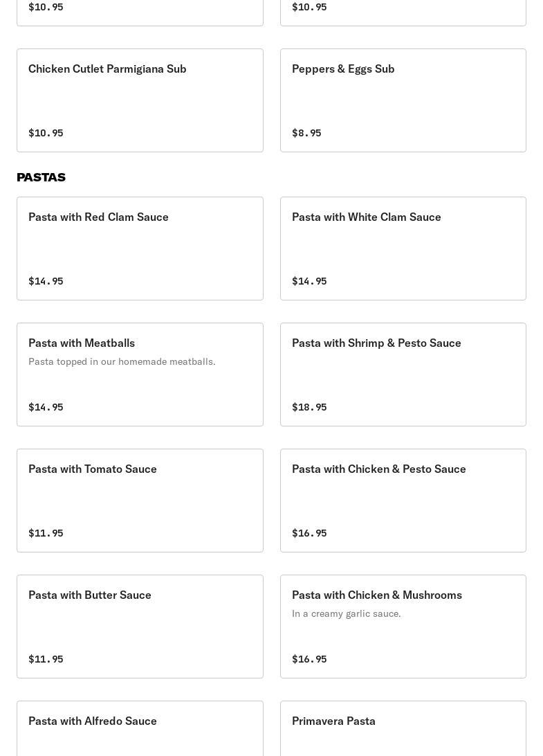Click the $11.95 price under Pasta with Butter Sauce
543x756 pixels.
point(46,659)
